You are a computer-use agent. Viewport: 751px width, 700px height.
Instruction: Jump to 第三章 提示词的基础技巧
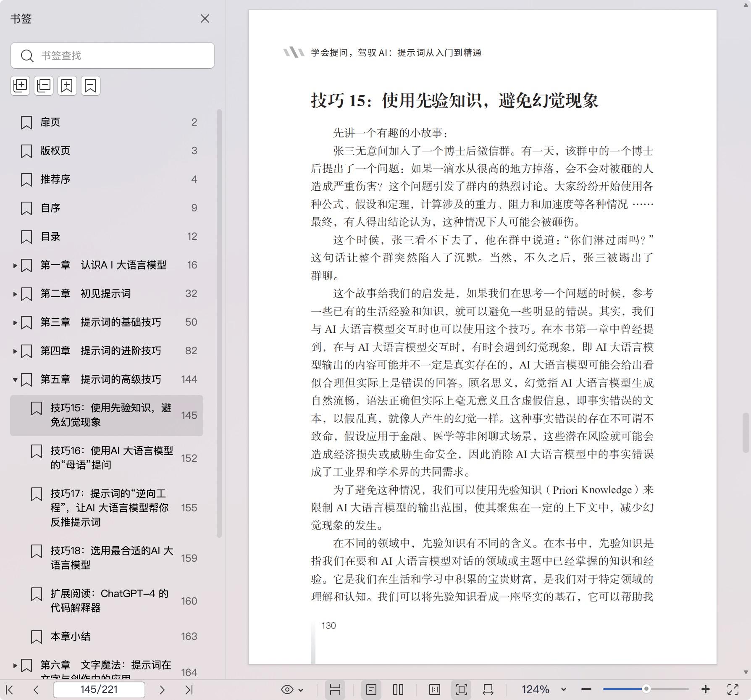[101, 322]
